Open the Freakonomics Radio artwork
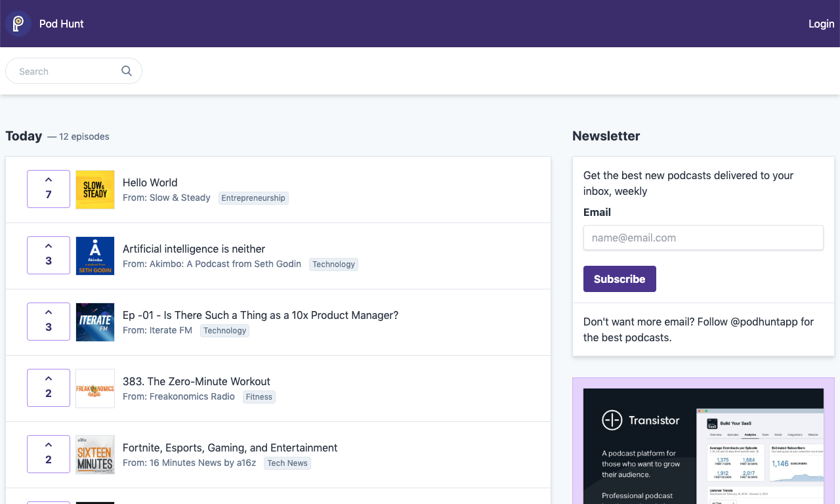This screenshot has height=504, width=840. tap(95, 388)
